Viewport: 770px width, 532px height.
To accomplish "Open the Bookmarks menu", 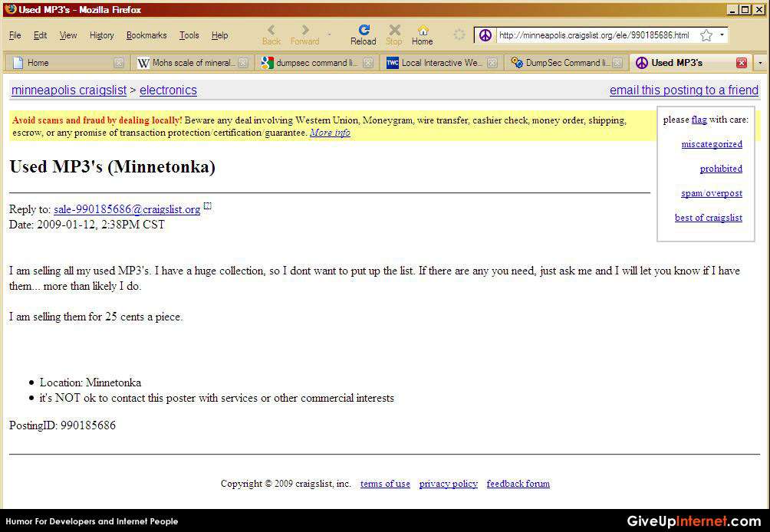I will 146,35.
